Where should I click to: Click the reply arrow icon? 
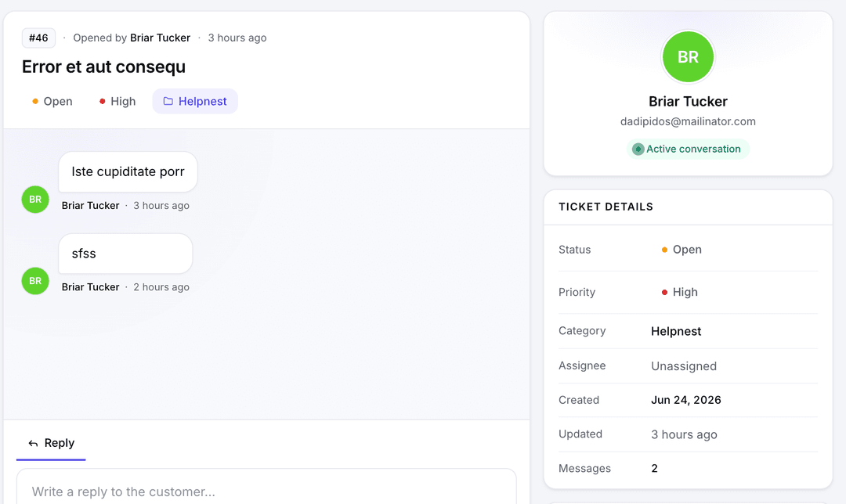tap(33, 444)
